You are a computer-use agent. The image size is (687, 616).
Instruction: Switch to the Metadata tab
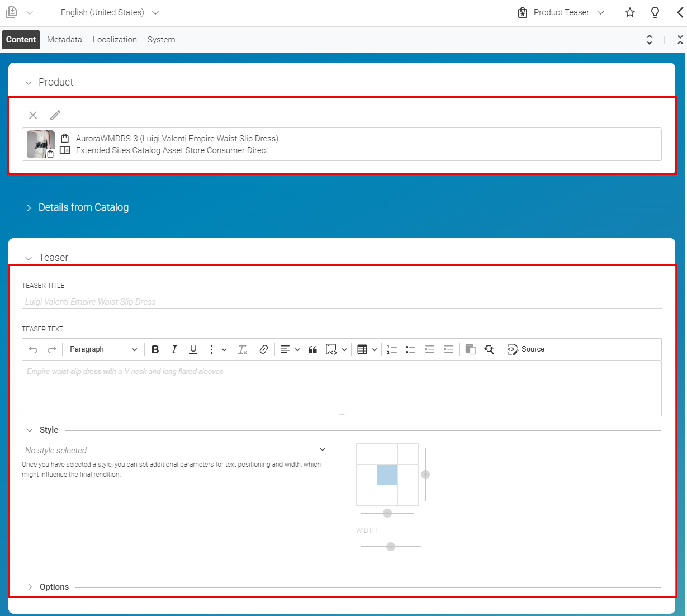click(64, 40)
